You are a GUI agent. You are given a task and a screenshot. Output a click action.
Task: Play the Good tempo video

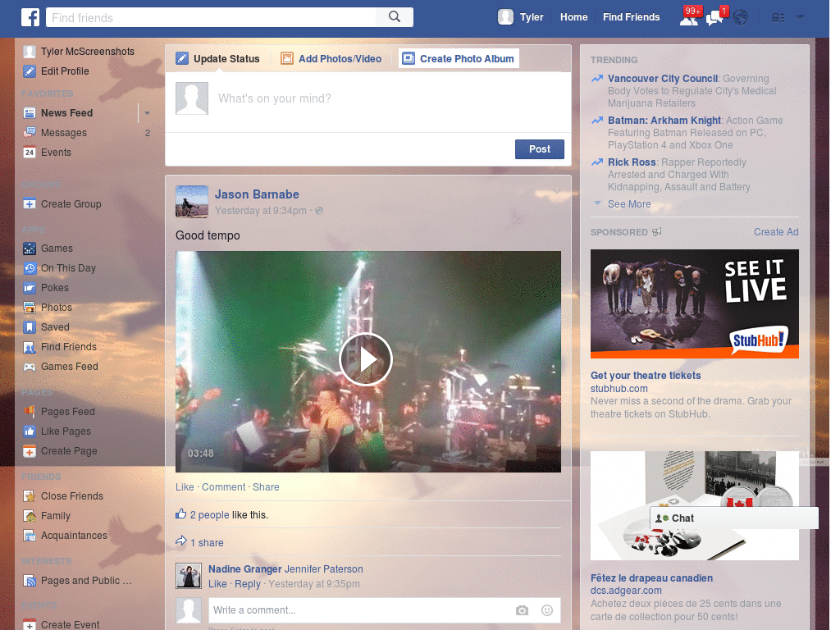(366, 359)
